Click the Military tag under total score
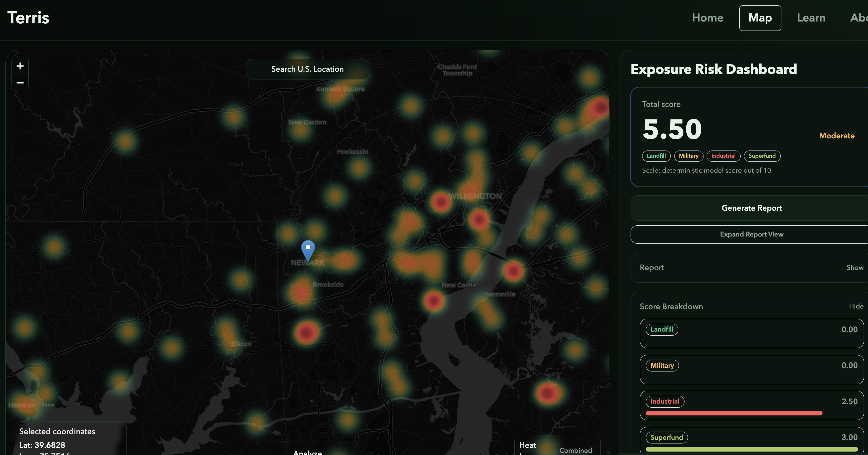Screen dimensions: 868x455 pos(689,156)
